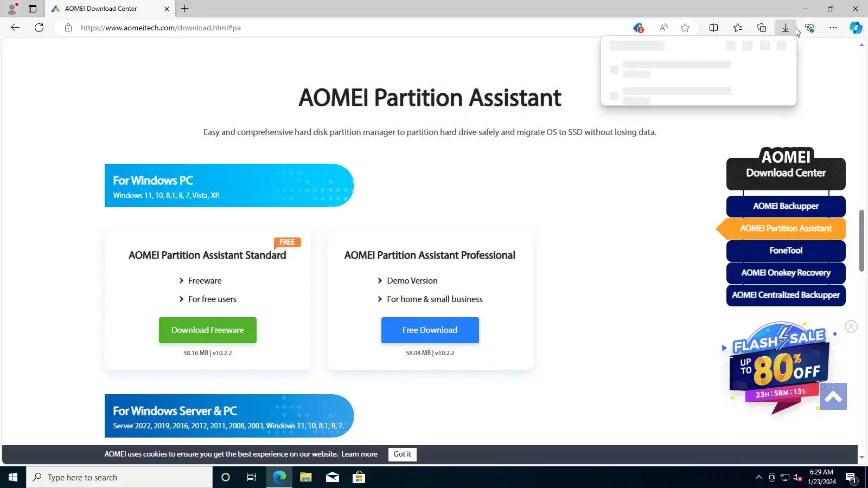868x488 pixels.
Task: Click Download Freeware button
Action: click(208, 330)
